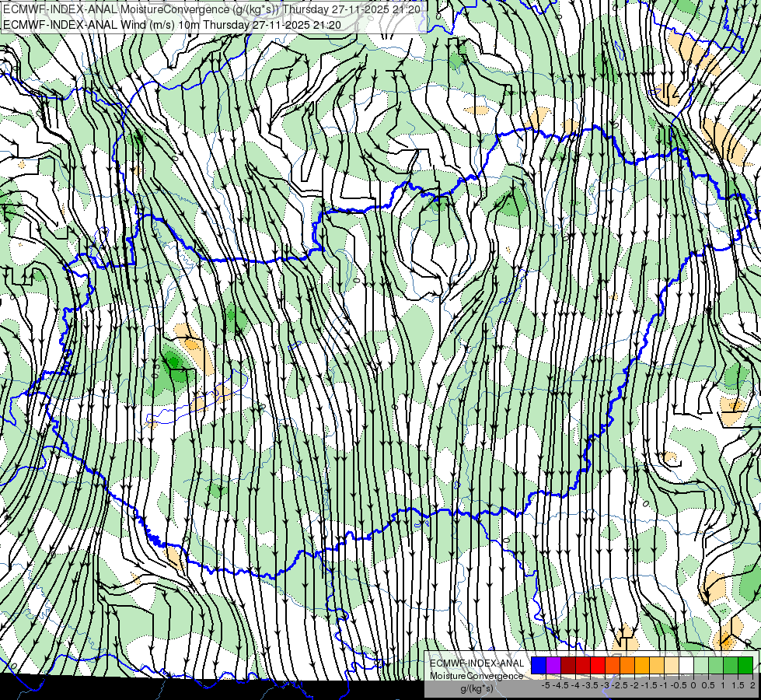Click the g/(kg*s) unit label in legend
The image size is (761, 700).
point(477,688)
